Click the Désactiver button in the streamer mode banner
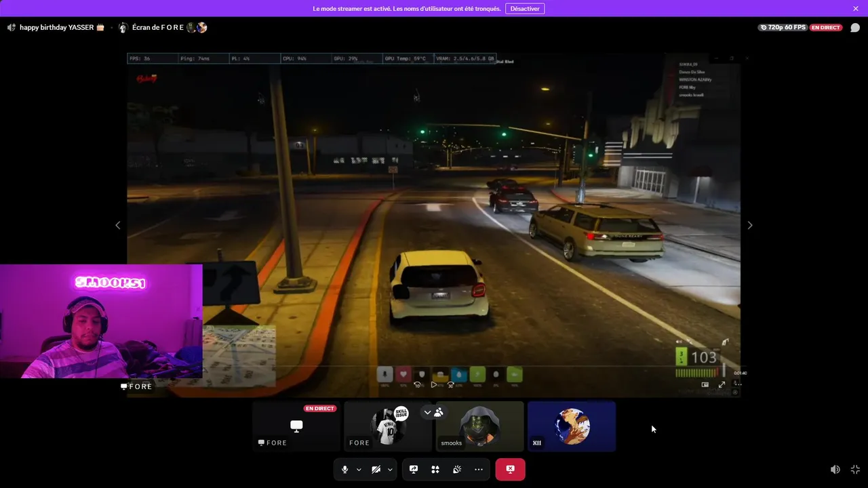 [x=525, y=9]
